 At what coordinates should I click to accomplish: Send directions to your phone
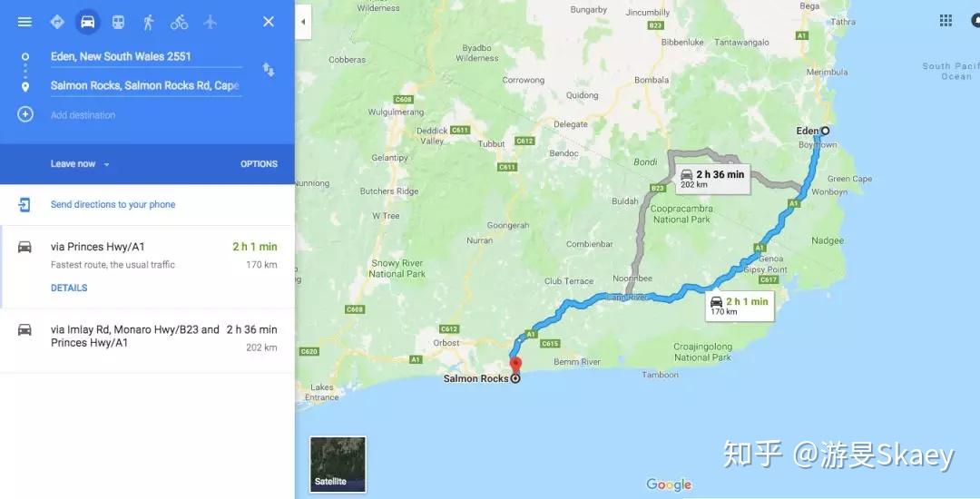113,204
